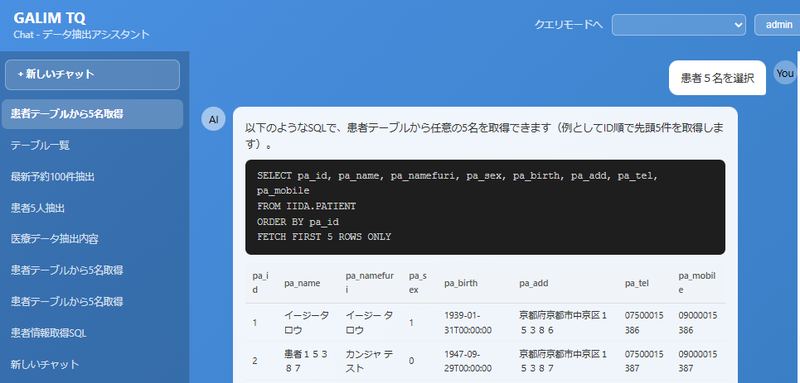800x383 pixels.
Task: Click the クエリモードへ label
Action: coord(568,24)
